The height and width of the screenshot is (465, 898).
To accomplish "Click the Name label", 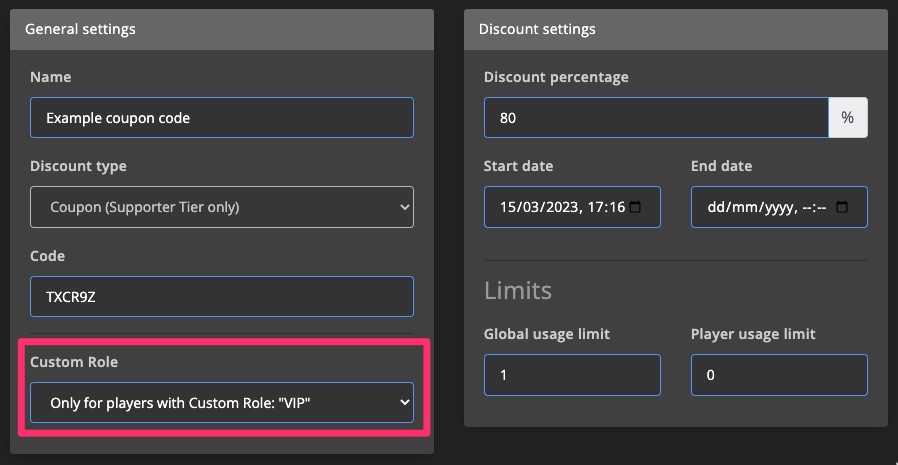I will pyautogui.click(x=50, y=77).
